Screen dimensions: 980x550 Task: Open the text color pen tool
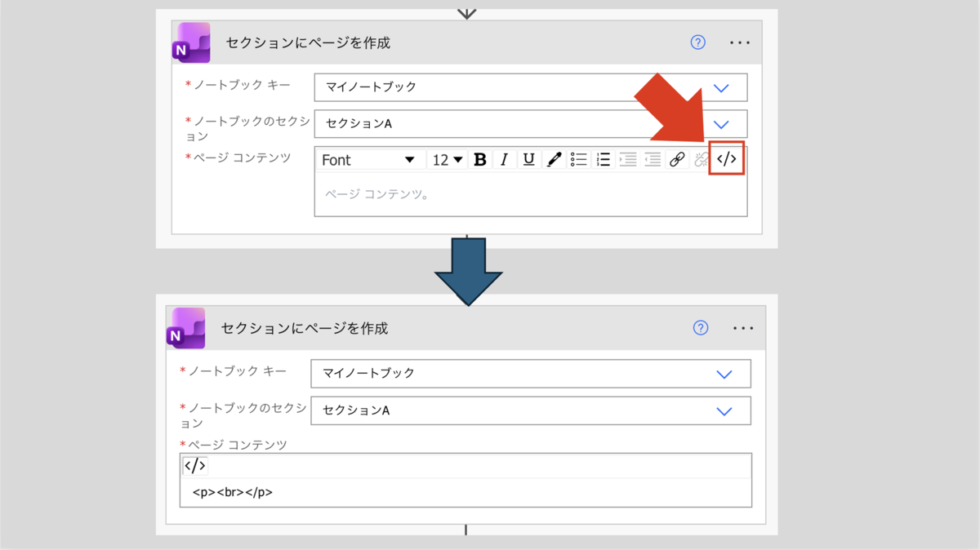click(x=554, y=160)
